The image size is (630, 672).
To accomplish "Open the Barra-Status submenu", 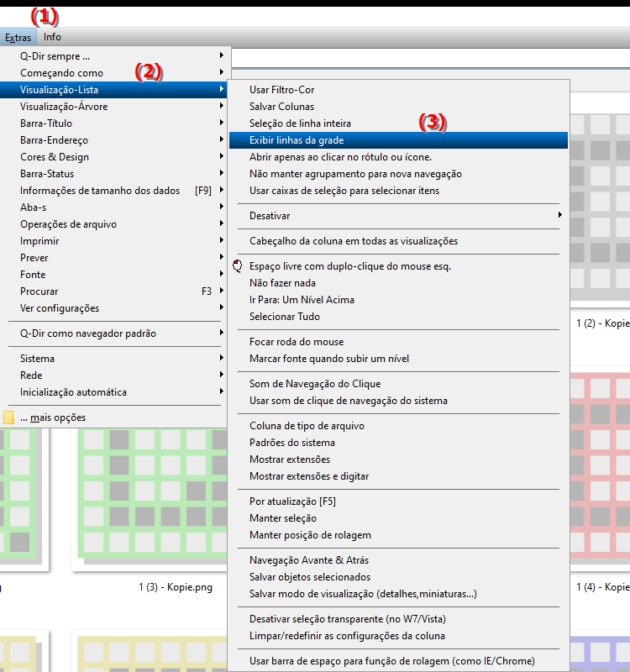I will (114, 174).
